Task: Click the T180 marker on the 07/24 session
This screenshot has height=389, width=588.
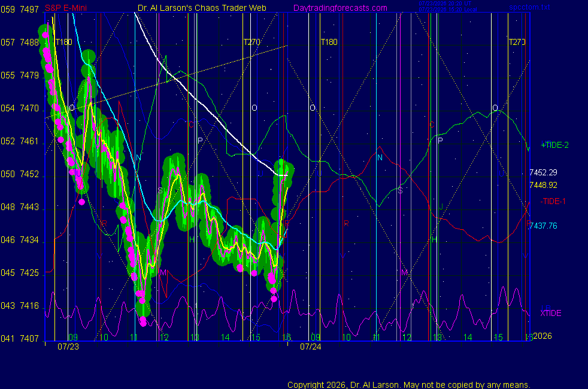Action: pyautogui.click(x=329, y=42)
